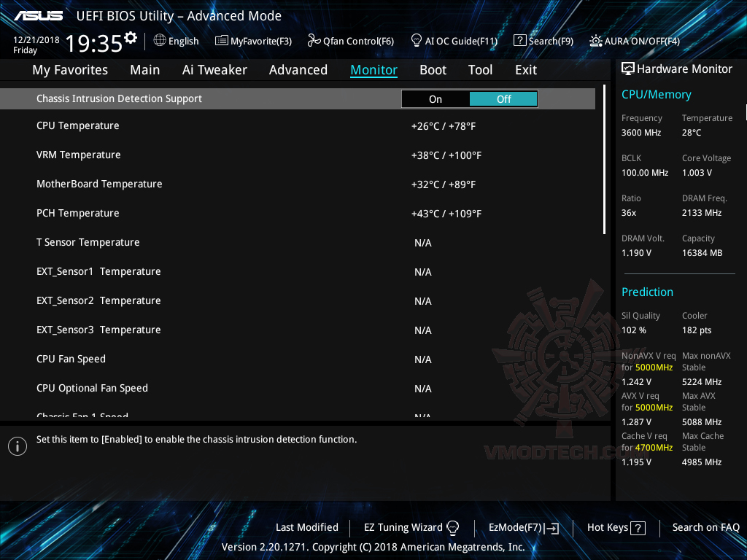Click the EZ Tuning Wizard bulb icon
747x560 pixels.
[452, 528]
